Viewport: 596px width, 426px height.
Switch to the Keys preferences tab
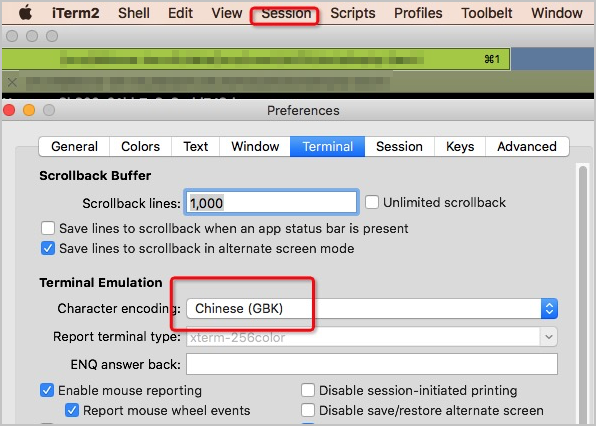460,146
